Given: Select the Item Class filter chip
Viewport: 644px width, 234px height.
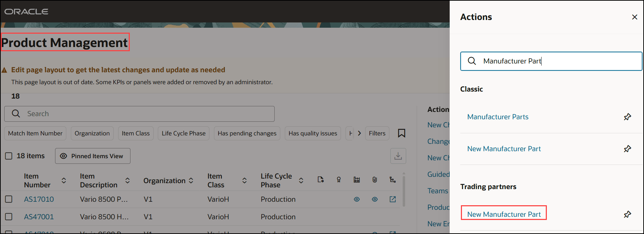Looking at the screenshot, I should (x=135, y=133).
